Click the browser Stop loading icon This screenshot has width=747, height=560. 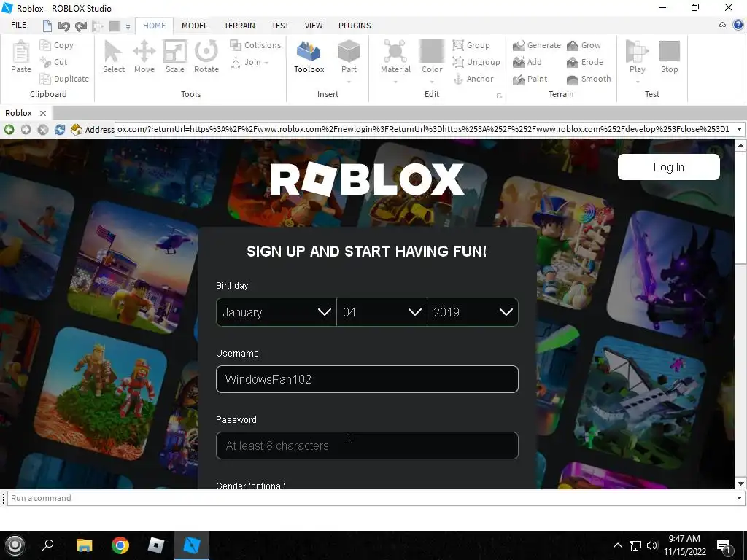click(x=43, y=129)
